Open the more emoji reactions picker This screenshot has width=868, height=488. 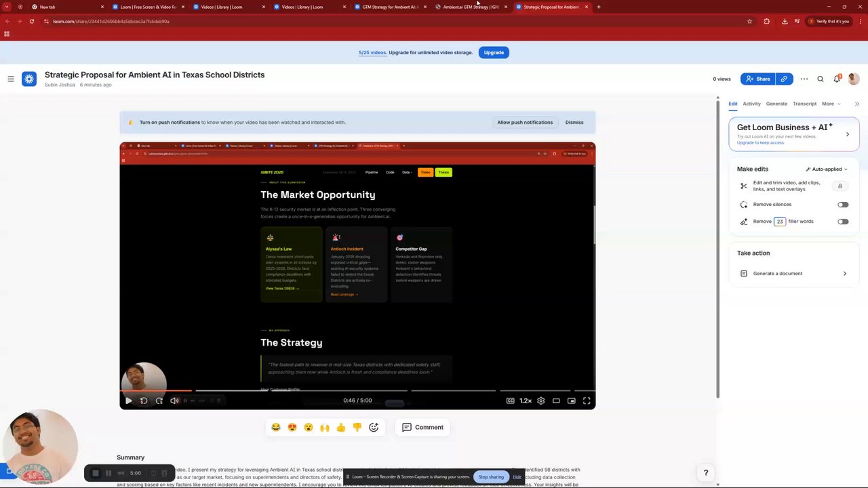[374, 427]
